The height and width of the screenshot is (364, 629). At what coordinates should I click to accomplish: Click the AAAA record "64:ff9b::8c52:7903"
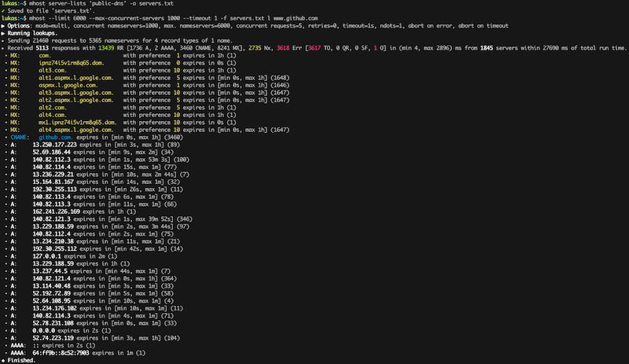pos(61,353)
